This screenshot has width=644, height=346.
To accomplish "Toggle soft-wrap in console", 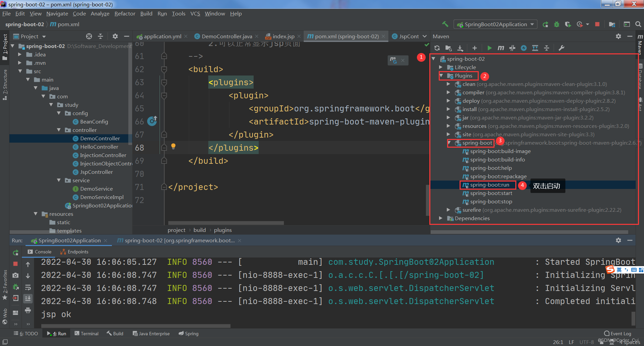I will 28,287.
